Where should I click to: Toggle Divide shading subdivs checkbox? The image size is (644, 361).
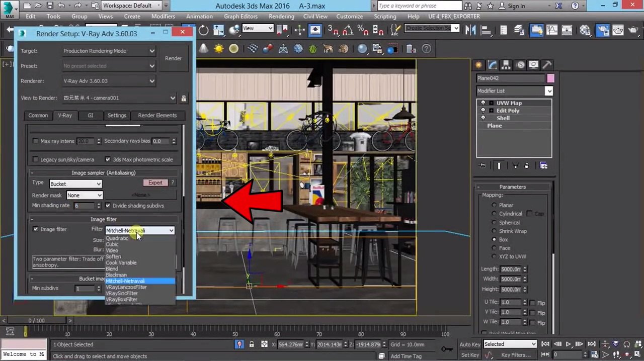[x=108, y=206]
